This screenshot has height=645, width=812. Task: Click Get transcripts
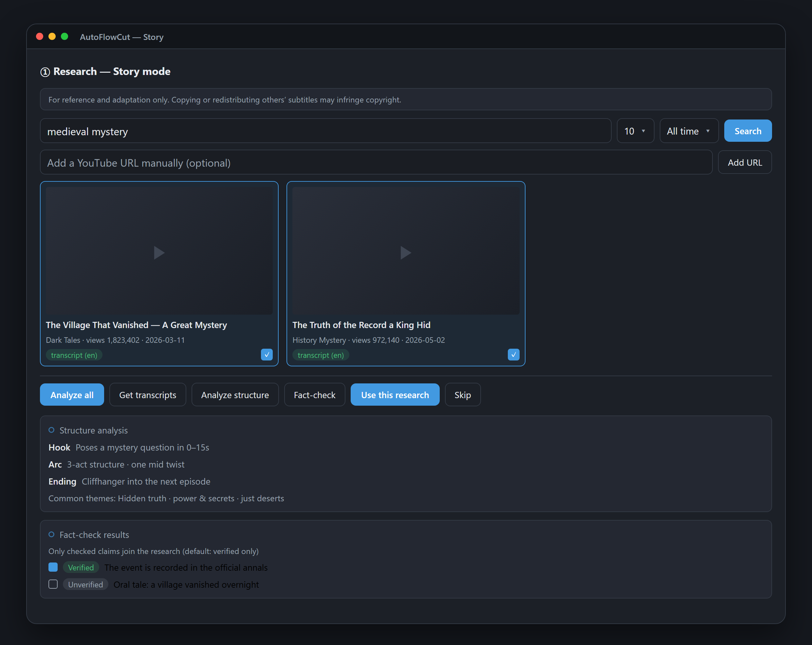[148, 395]
